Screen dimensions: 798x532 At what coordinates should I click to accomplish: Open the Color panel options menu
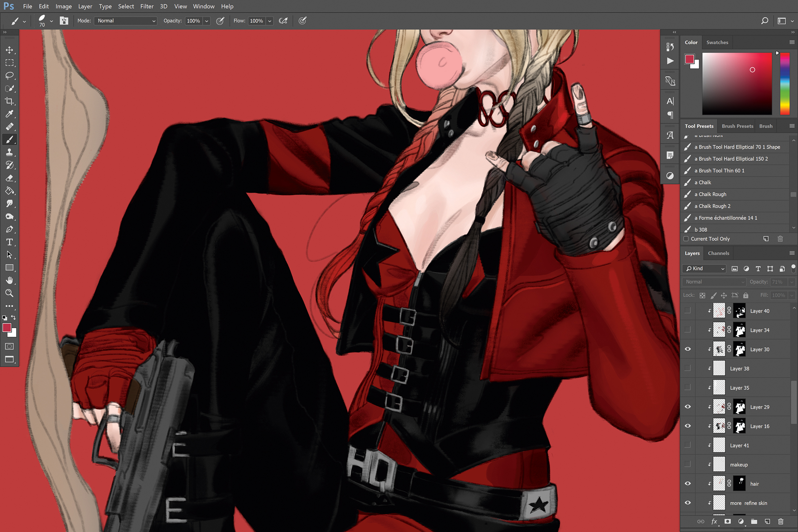(x=792, y=42)
